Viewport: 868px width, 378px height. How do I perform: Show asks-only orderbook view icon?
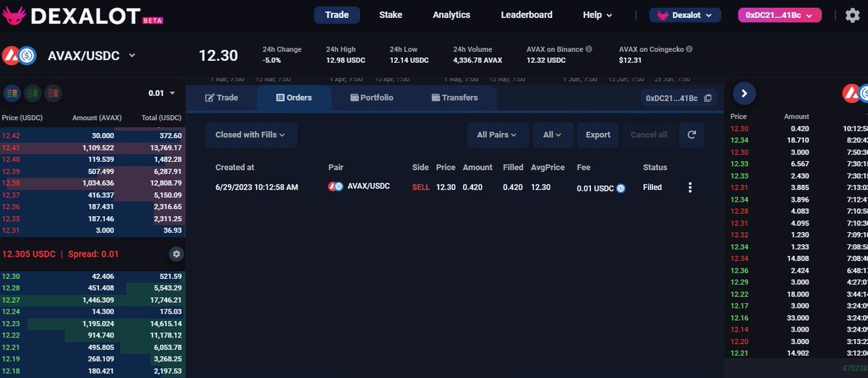(52, 93)
